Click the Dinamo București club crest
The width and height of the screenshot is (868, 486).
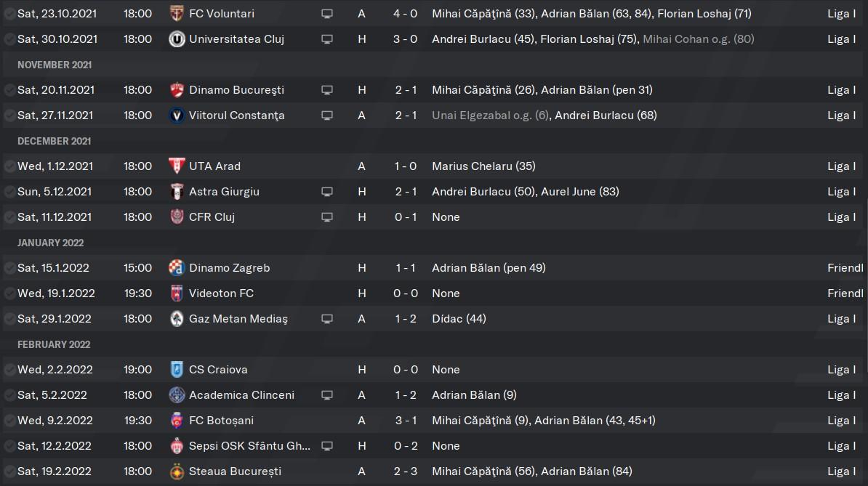point(177,89)
